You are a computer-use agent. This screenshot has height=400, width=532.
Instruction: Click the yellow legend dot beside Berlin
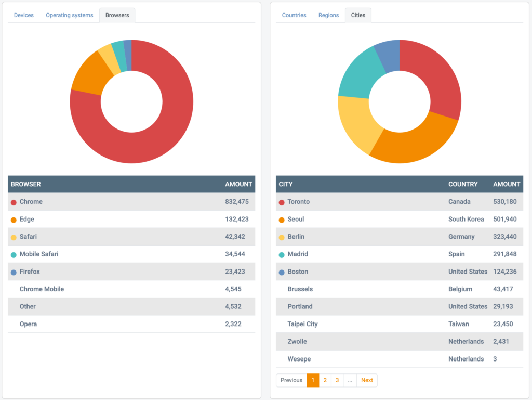pos(281,237)
